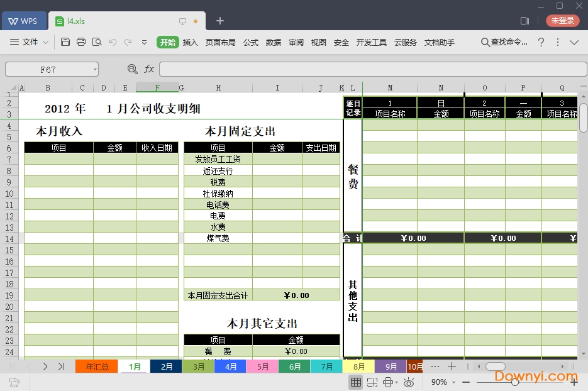Image resolution: width=588 pixels, height=391 pixels.
Task: Open Print with the printer icon
Action: pos(81,42)
